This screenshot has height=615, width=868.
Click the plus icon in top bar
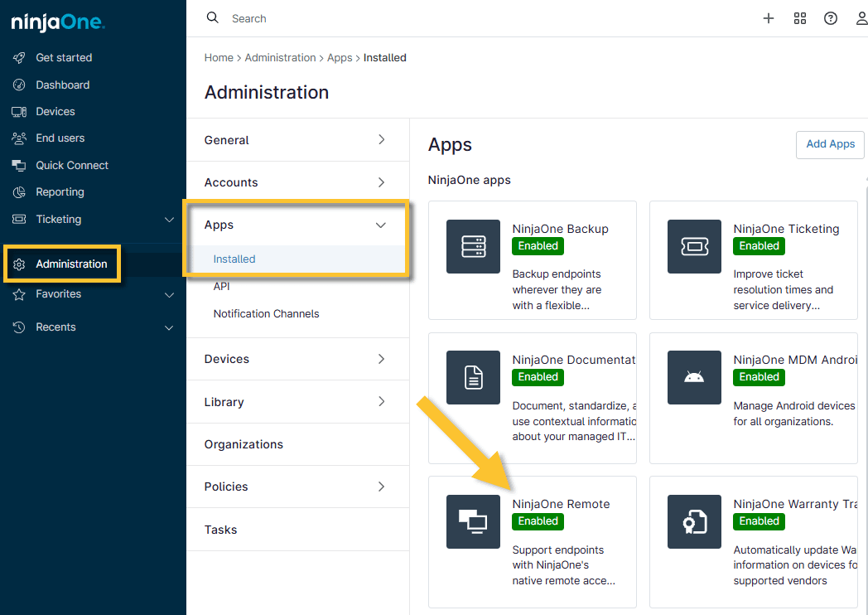pyautogui.click(x=768, y=18)
